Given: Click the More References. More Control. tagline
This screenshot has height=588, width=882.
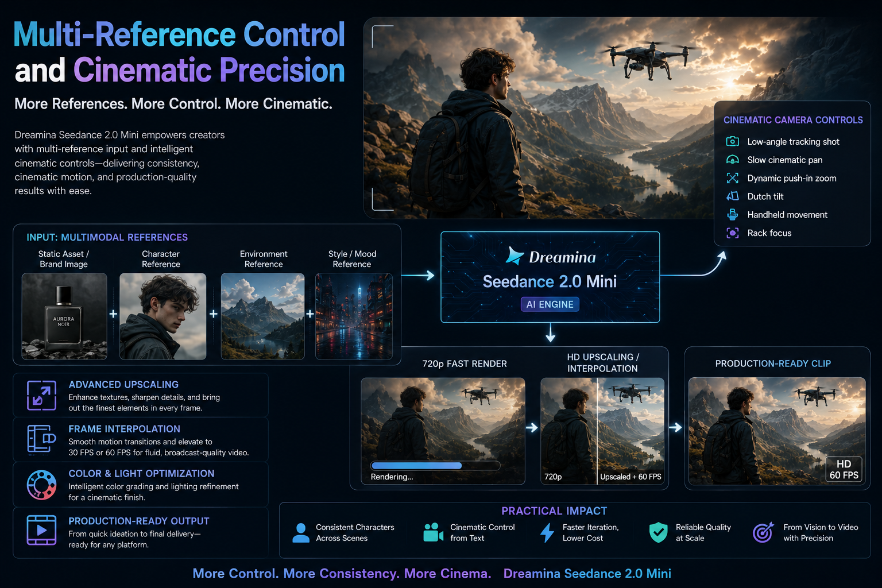Looking at the screenshot, I should click(x=173, y=104).
